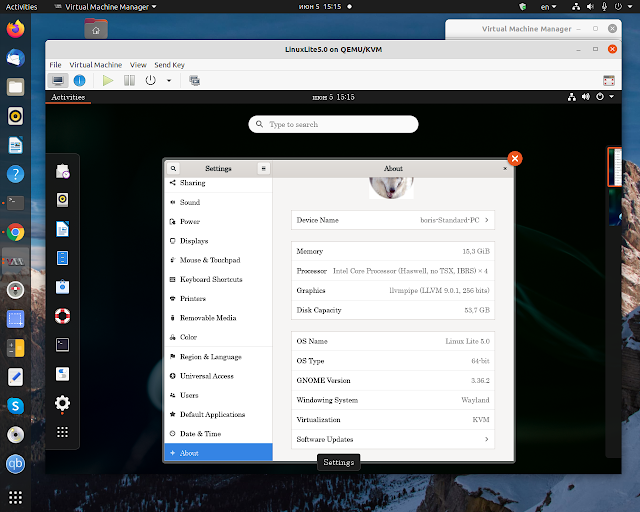This screenshot has height=512, width=640.
Task: Select Default Applications settings
Action: pos(218,414)
